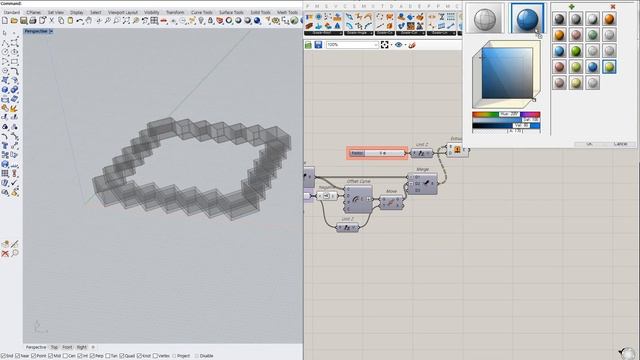Click the Grasshopper Zoom Extents icon
Screen dimensions: 640x360
click(384, 45)
